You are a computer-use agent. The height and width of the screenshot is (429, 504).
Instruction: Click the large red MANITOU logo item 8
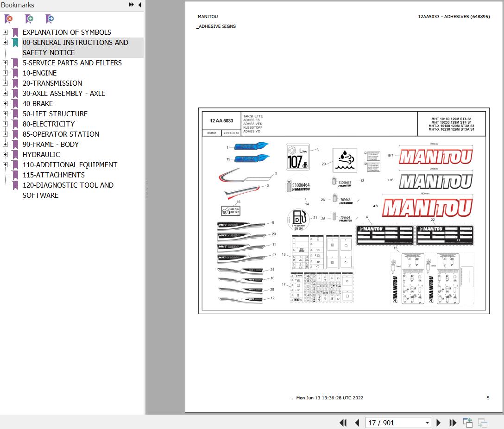(x=427, y=208)
